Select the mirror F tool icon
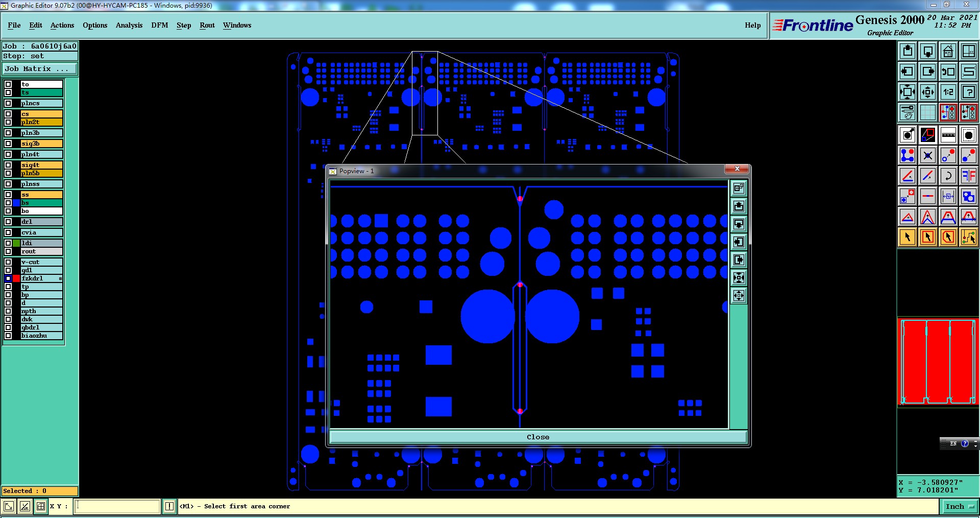The width and height of the screenshot is (980, 518). pos(969,176)
